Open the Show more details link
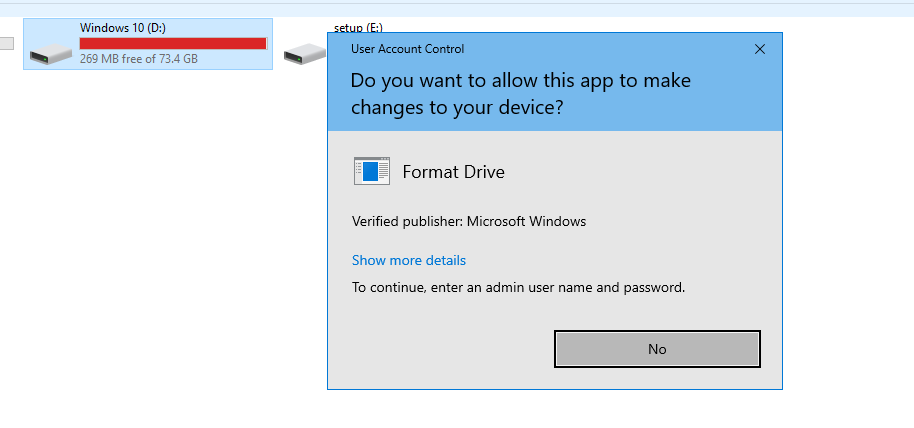 point(408,260)
